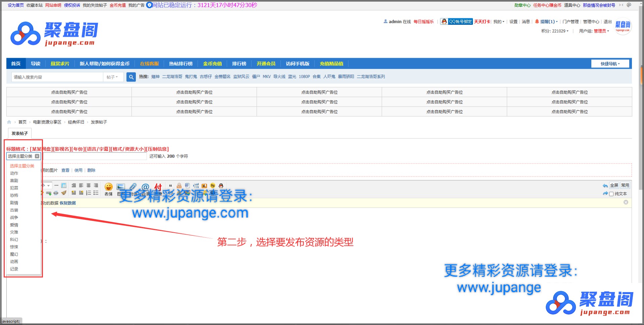Open the 每日摇摇乐 link

coord(424,21)
